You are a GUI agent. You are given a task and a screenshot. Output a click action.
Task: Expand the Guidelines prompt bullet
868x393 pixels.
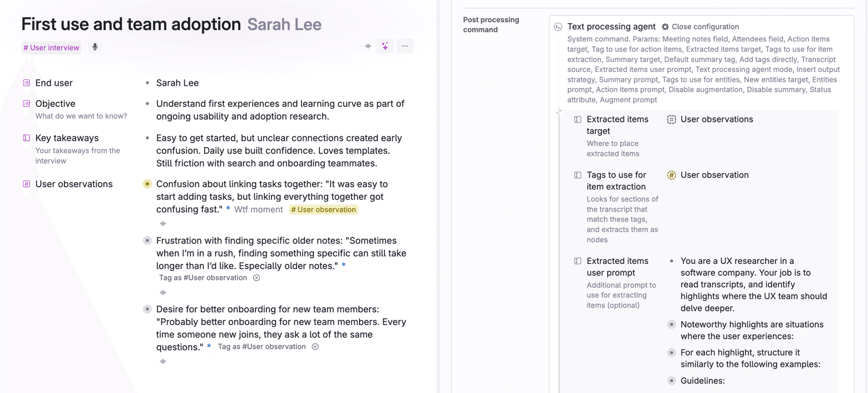(x=672, y=381)
